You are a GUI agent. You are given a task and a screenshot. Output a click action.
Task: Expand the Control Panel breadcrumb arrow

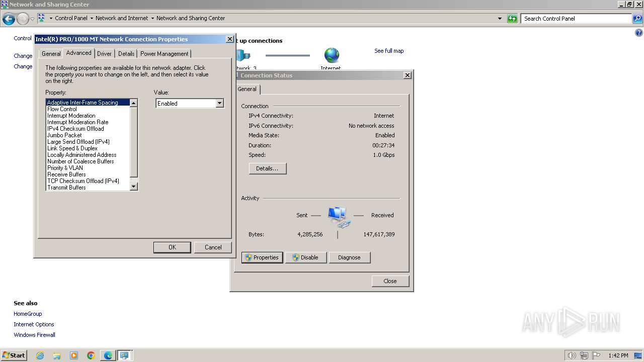tap(91, 19)
